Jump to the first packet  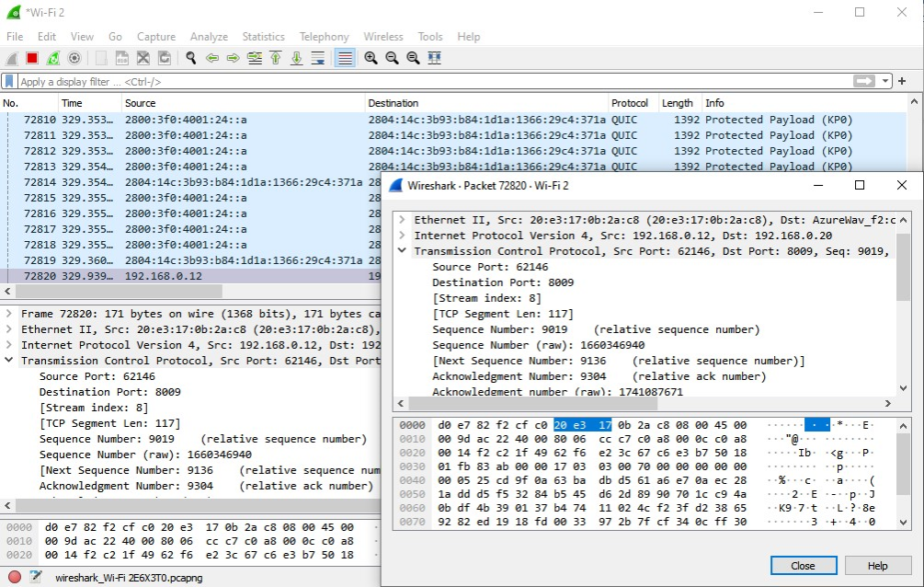point(276,58)
